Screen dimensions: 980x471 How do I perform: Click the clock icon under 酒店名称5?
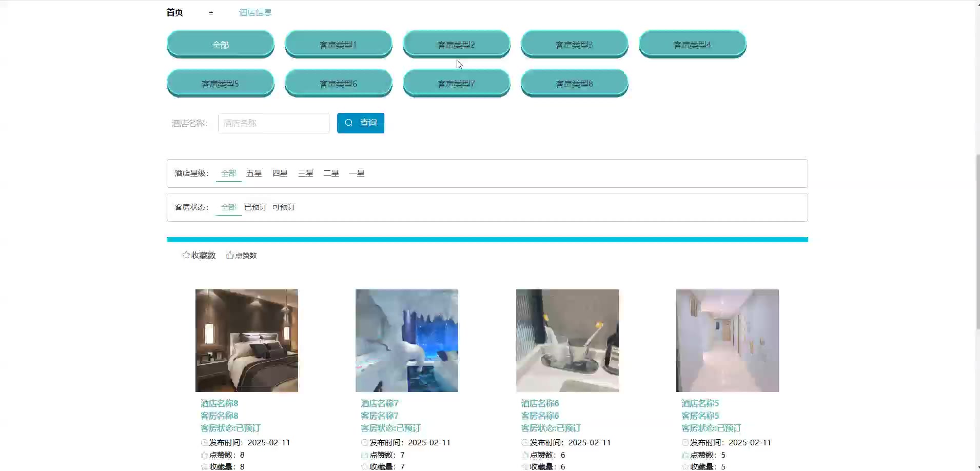[x=685, y=442]
